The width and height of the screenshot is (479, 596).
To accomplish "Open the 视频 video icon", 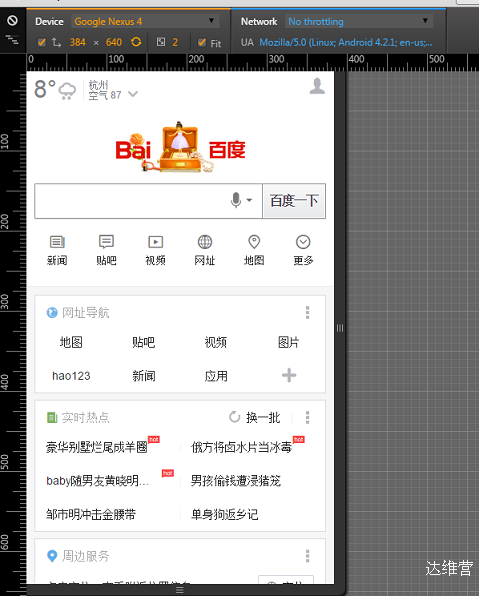I will click(x=155, y=242).
